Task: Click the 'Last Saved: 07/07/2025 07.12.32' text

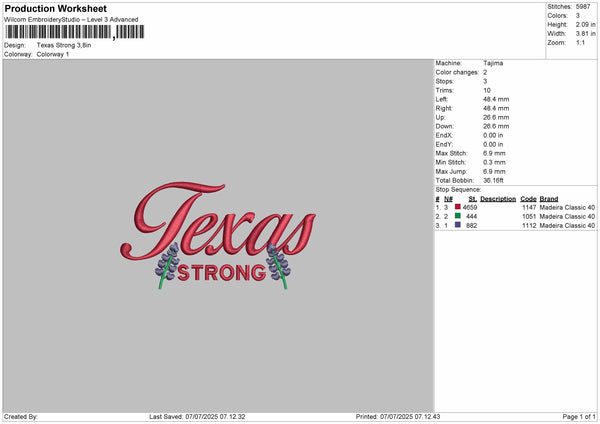Action: tap(197, 417)
